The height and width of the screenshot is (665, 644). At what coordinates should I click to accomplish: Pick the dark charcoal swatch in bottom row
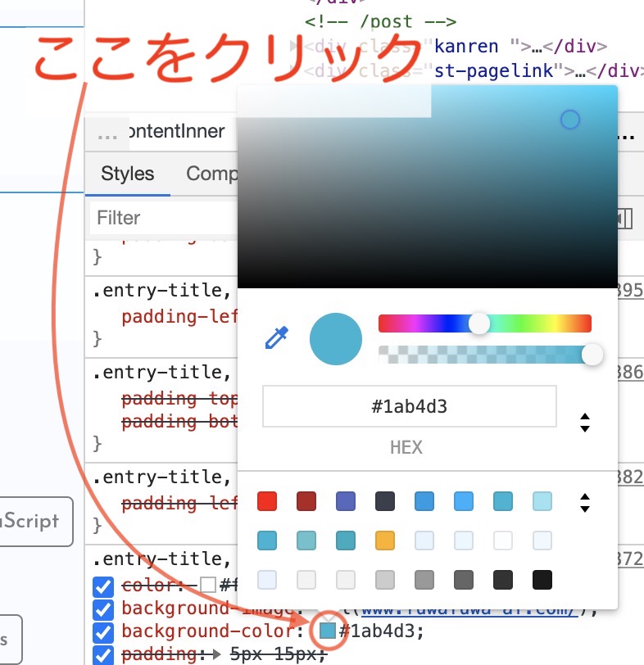coord(503,580)
